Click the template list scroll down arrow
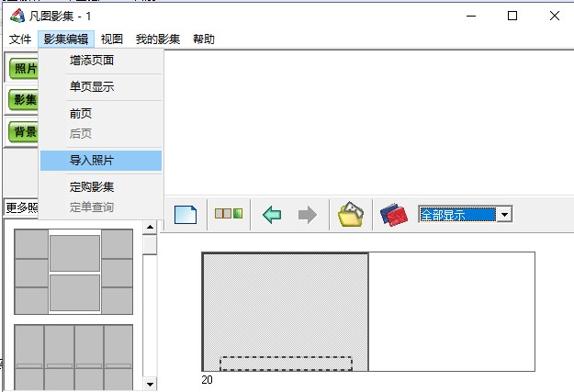The width and height of the screenshot is (574, 392). pos(151,383)
